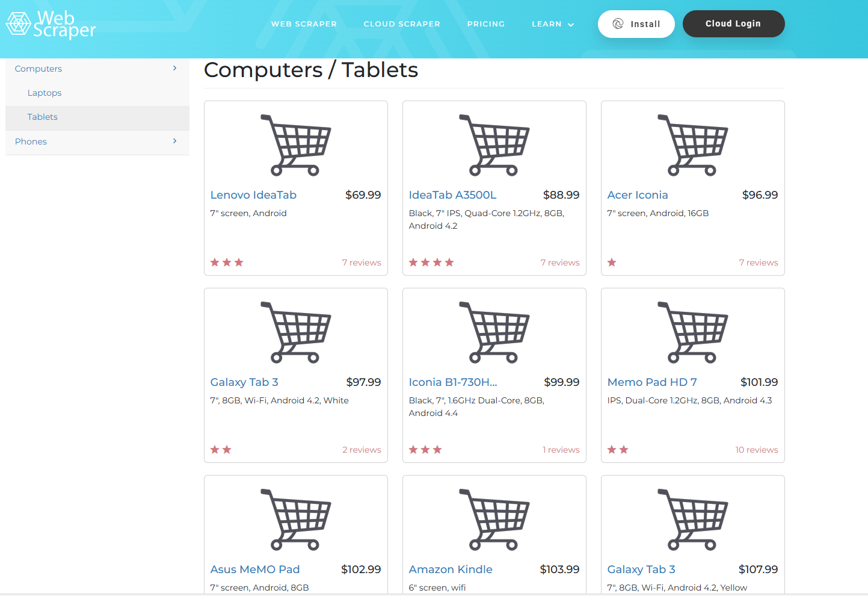Click the Amazon Kindle cart image
The height and width of the screenshot is (596, 868).
pyautogui.click(x=494, y=520)
